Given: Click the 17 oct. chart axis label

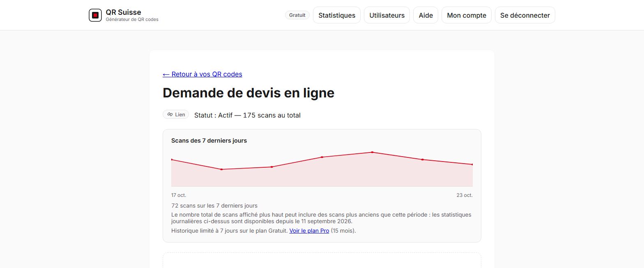Looking at the screenshot, I should pos(179,195).
